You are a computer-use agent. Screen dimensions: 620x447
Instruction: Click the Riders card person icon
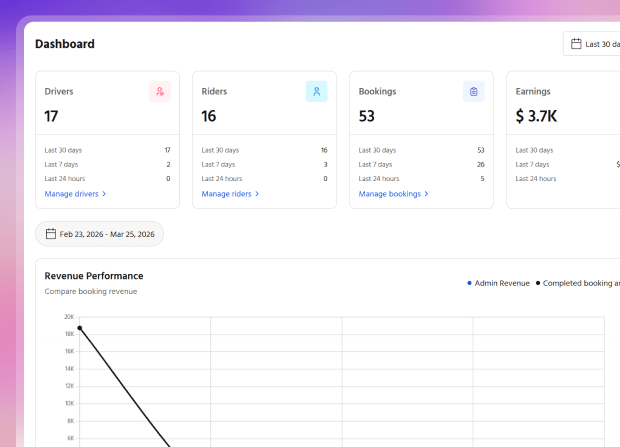click(x=317, y=91)
